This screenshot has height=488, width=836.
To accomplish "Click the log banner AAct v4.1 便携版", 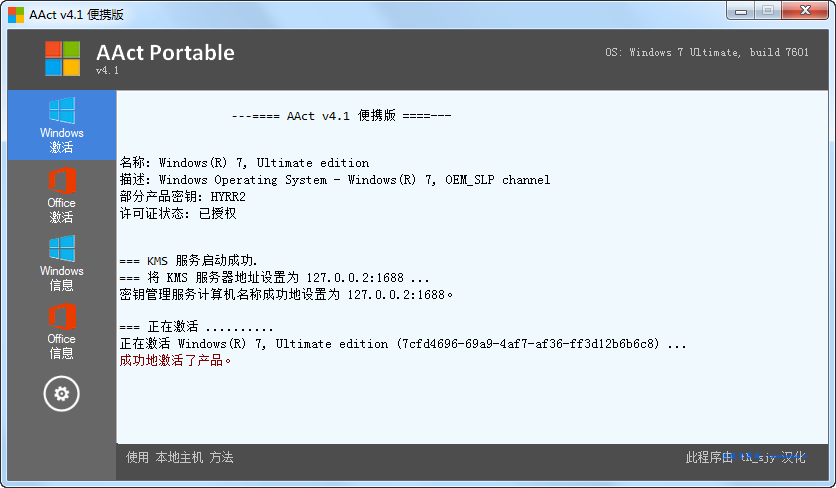I will tap(341, 116).
